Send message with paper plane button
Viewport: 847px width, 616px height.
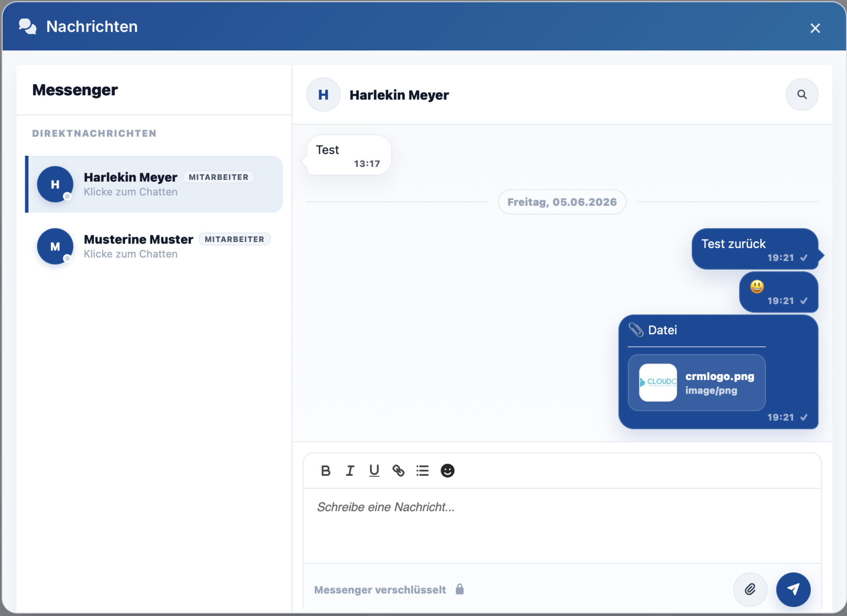click(794, 589)
